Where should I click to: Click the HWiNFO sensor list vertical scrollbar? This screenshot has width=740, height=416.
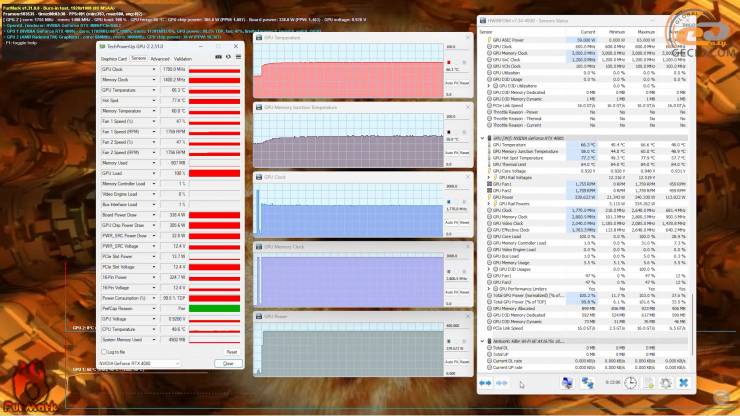691,324
